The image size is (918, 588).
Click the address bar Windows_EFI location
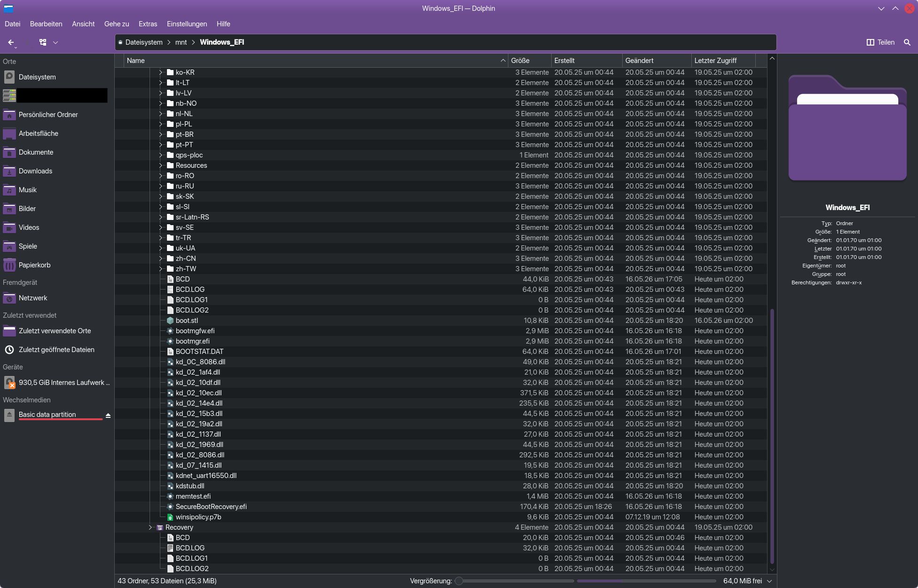[x=222, y=42]
